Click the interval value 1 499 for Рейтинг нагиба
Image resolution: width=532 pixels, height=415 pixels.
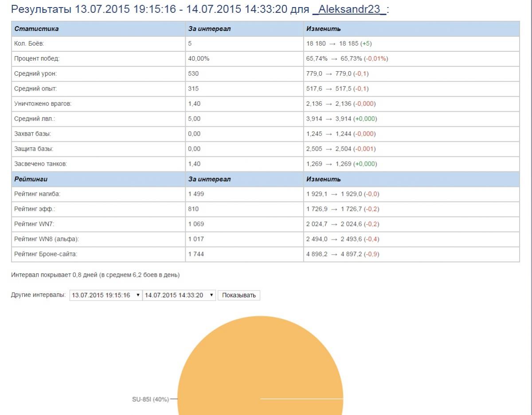(196, 194)
